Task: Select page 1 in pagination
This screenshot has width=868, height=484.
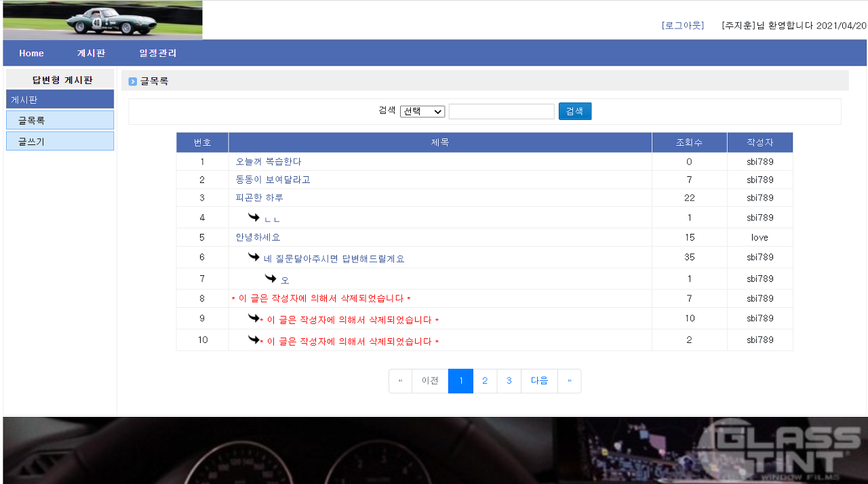Action: 460,381
